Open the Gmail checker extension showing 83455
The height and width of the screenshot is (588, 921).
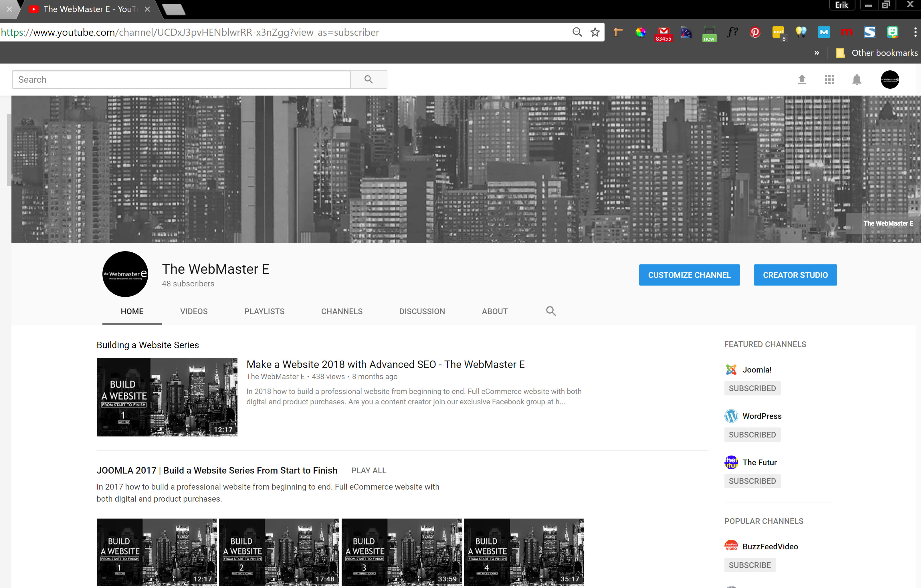663,34
